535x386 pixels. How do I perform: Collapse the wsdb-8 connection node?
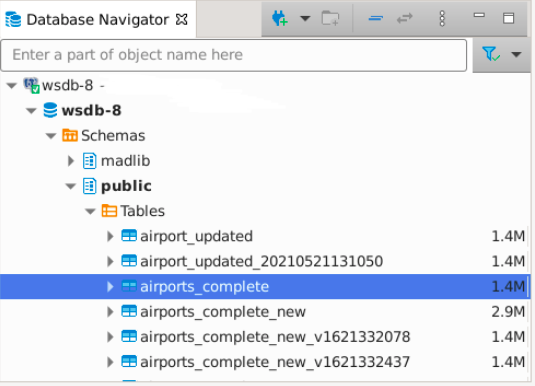12,85
